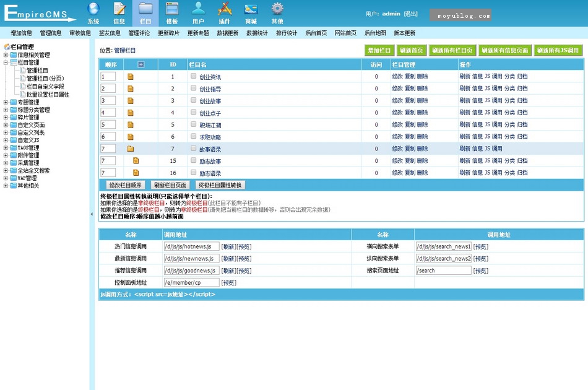Click 删除 in the 励志语录 row
Screen dimensions: 588x390
click(422, 173)
